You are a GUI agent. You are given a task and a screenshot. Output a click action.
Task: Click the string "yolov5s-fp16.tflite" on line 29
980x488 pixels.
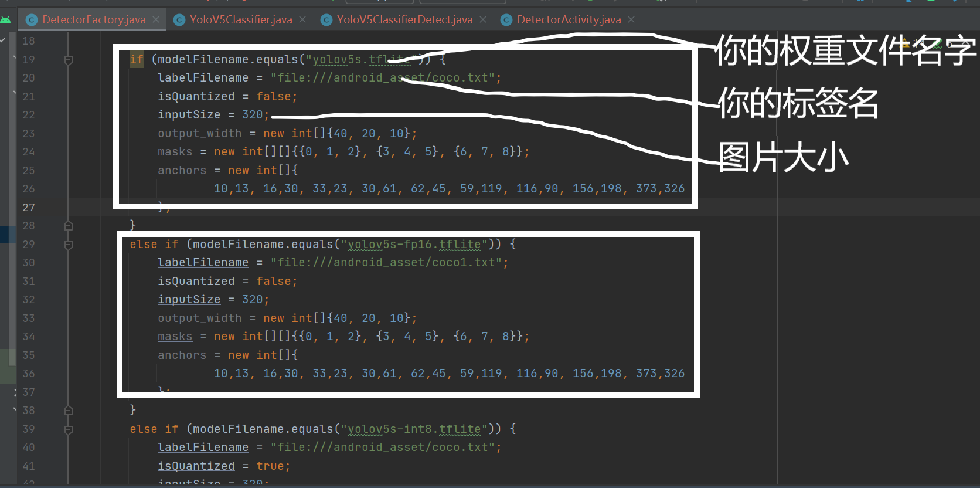414,244
